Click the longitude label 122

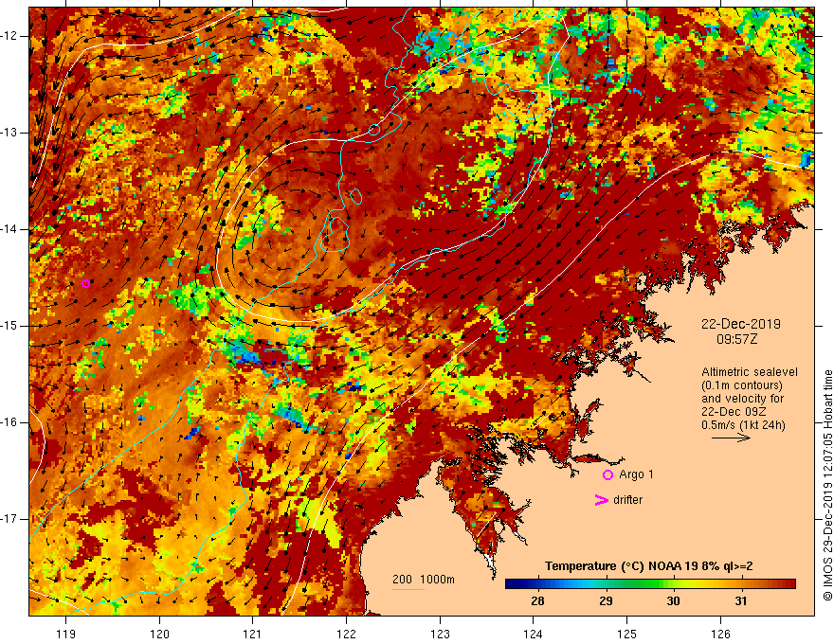[x=346, y=634]
